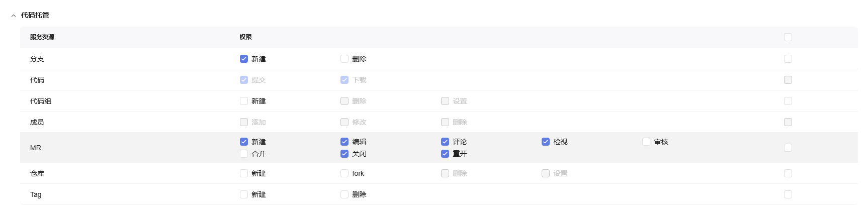Image resolution: width=868 pixels, height=213 pixels.
Task: Enable 新建 permission for 仓库
Action: (x=244, y=173)
